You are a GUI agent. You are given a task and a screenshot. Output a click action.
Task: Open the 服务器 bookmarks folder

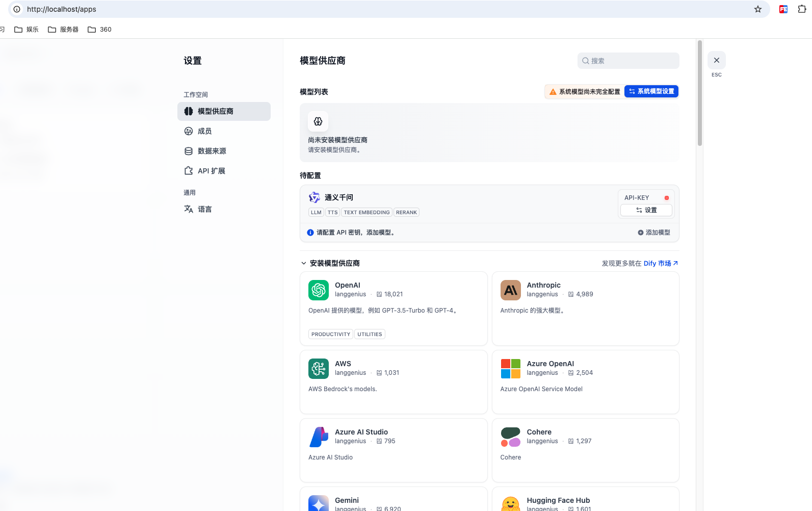[63, 30]
